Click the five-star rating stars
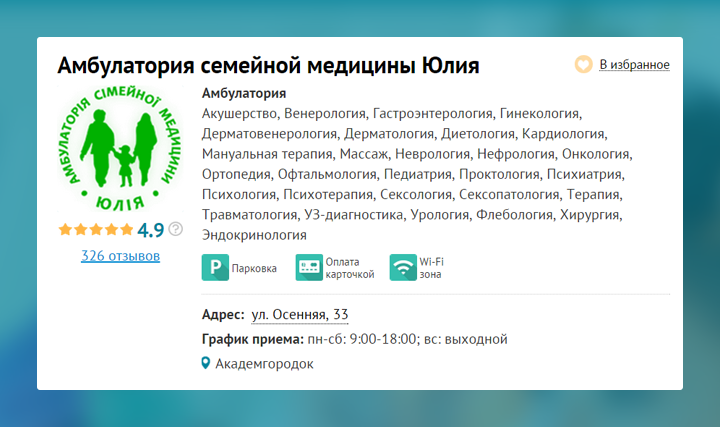This screenshot has width=720, height=427. coord(96,229)
